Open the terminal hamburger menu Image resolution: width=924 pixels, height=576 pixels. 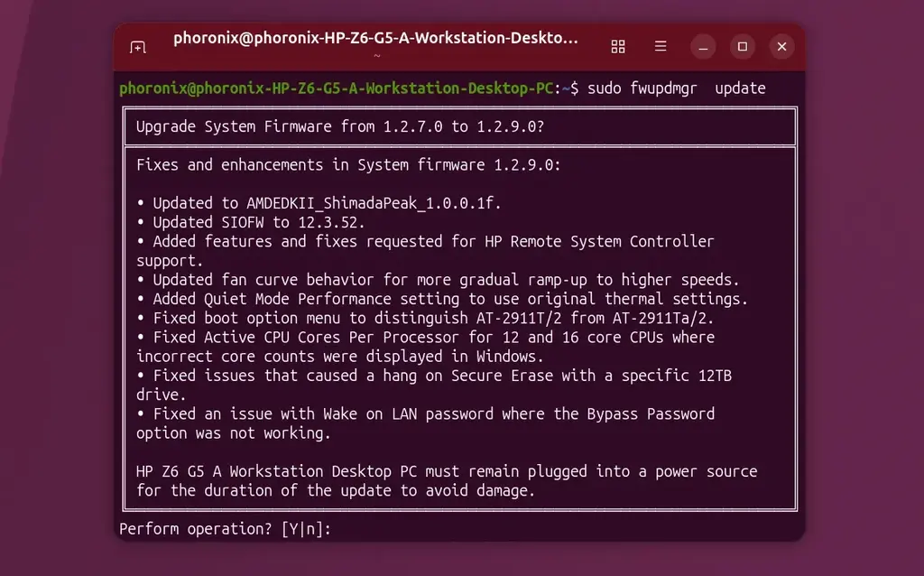[661, 46]
